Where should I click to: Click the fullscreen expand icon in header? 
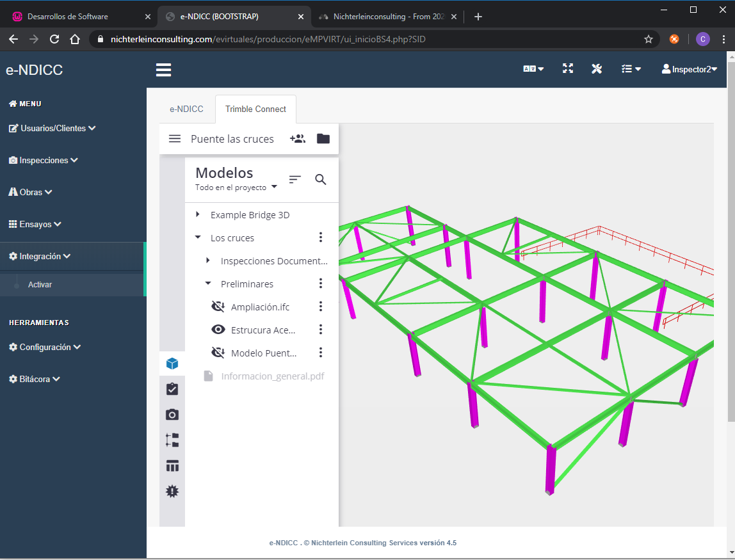[568, 69]
